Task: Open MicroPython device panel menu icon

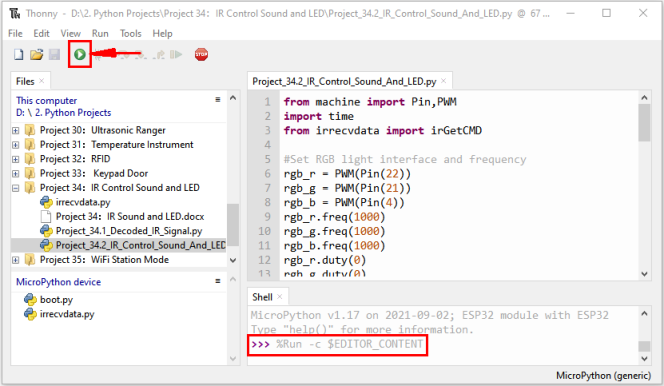Action: [x=218, y=281]
